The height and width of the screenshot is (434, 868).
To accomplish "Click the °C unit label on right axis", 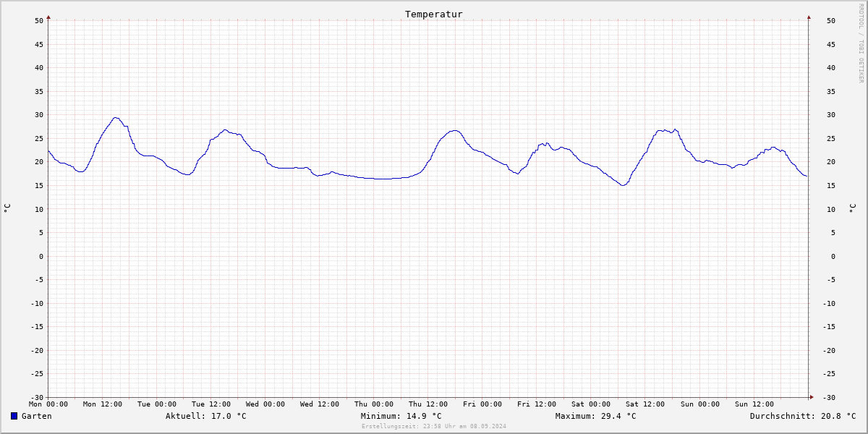I will click(852, 208).
